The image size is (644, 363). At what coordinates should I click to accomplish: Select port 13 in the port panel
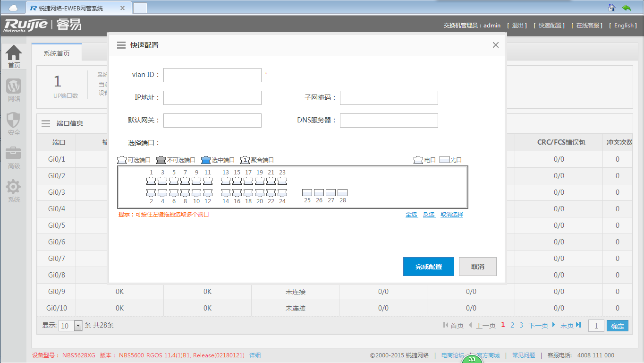[x=226, y=181]
